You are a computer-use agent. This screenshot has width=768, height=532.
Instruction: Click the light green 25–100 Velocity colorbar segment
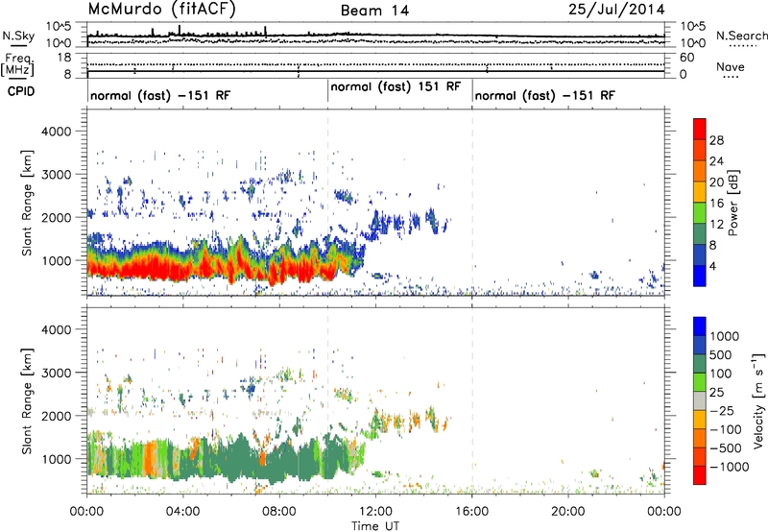click(700, 382)
